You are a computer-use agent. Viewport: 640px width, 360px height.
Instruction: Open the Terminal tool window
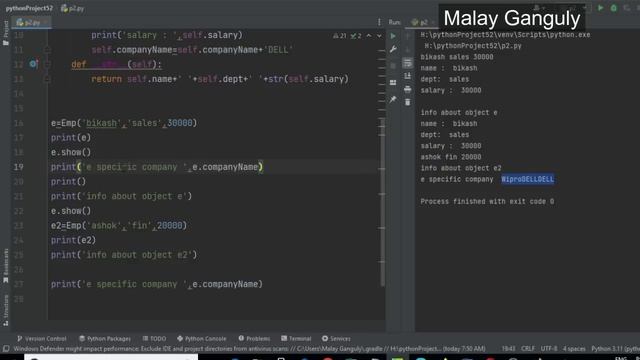(x=296, y=339)
